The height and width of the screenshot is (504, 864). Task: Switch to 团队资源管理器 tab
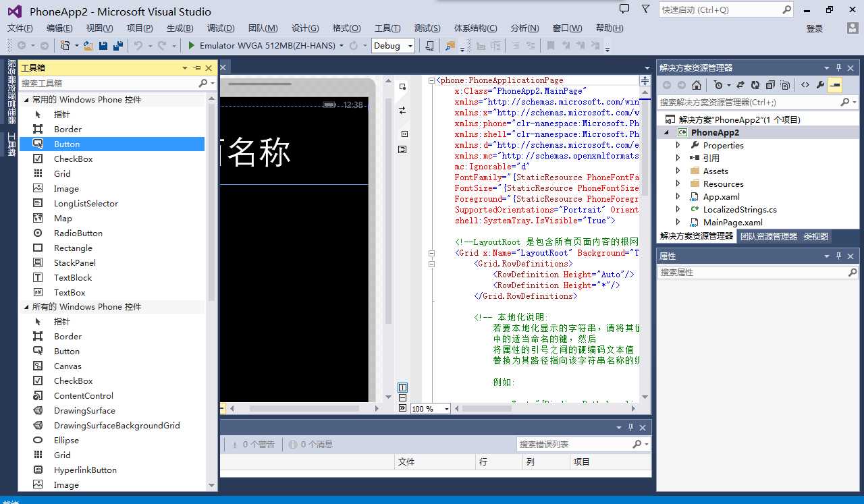[768, 236]
